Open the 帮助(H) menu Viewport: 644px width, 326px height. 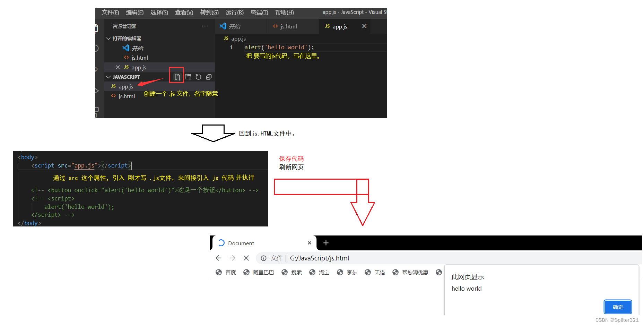click(x=285, y=12)
